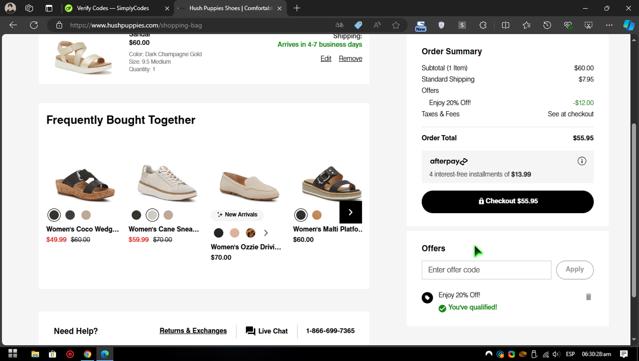Open the tab actions menu icon
This screenshot has height=361, width=639.
(x=49, y=8)
